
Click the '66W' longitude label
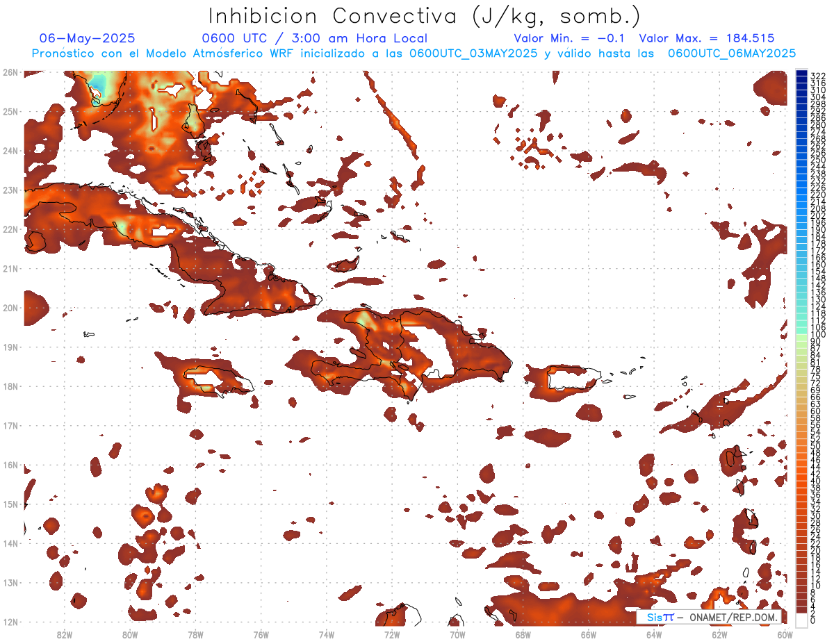[589, 634]
